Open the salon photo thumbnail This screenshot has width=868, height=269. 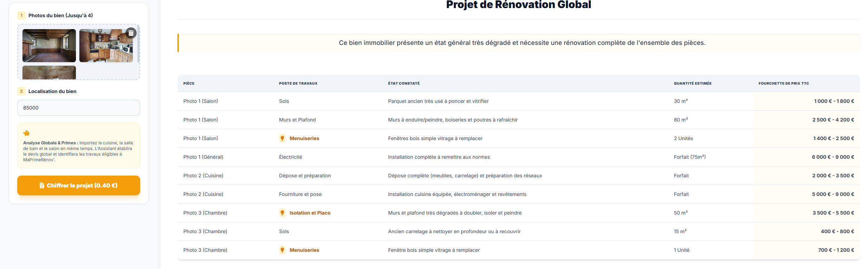[49, 46]
